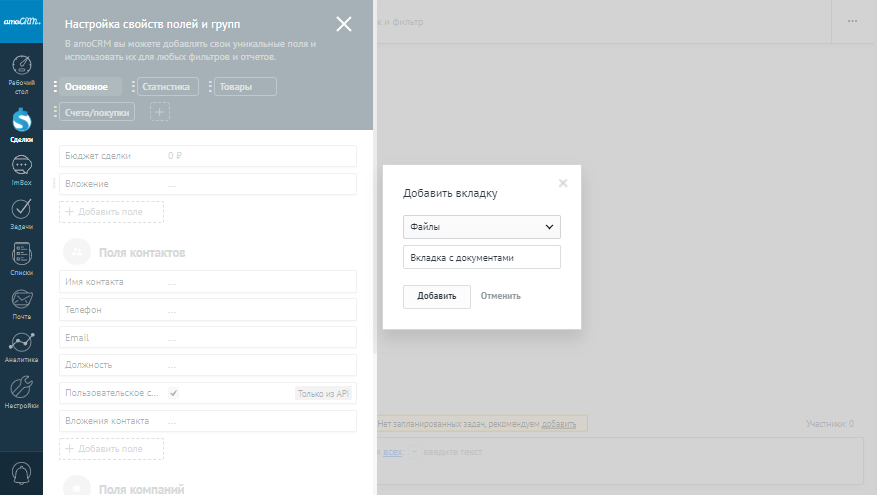The image size is (877, 495).
Task: Click Отменить to cancel adding a tab
Action: (x=500, y=296)
